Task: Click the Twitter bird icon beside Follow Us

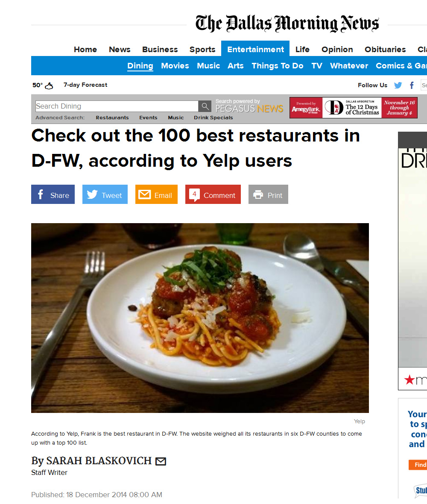Action: pyautogui.click(x=398, y=85)
